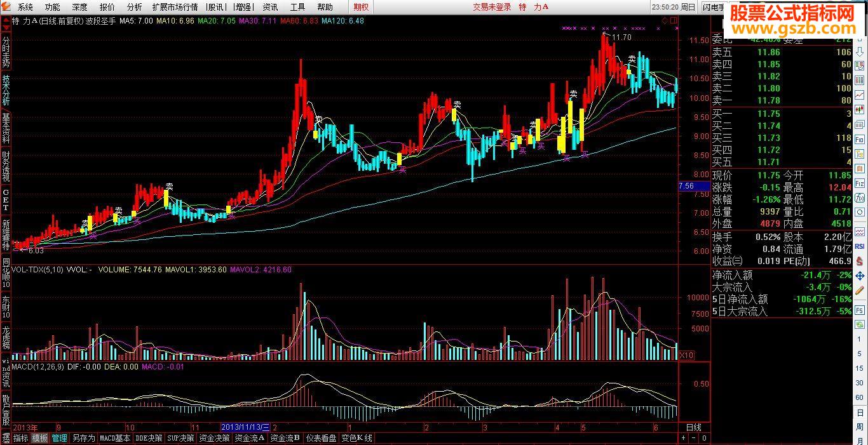Load the SUP决策 template
Image resolution: width=868 pixels, height=445 pixels.
[x=180, y=438]
